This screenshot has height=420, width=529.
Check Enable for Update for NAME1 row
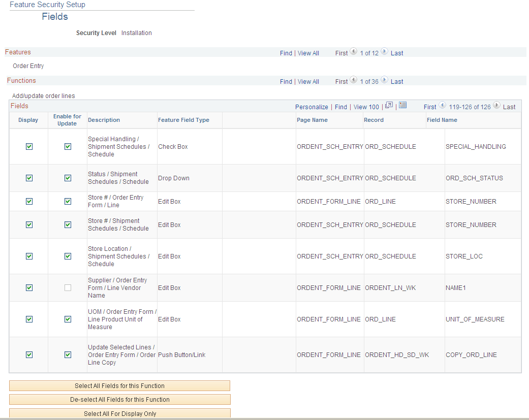click(68, 287)
